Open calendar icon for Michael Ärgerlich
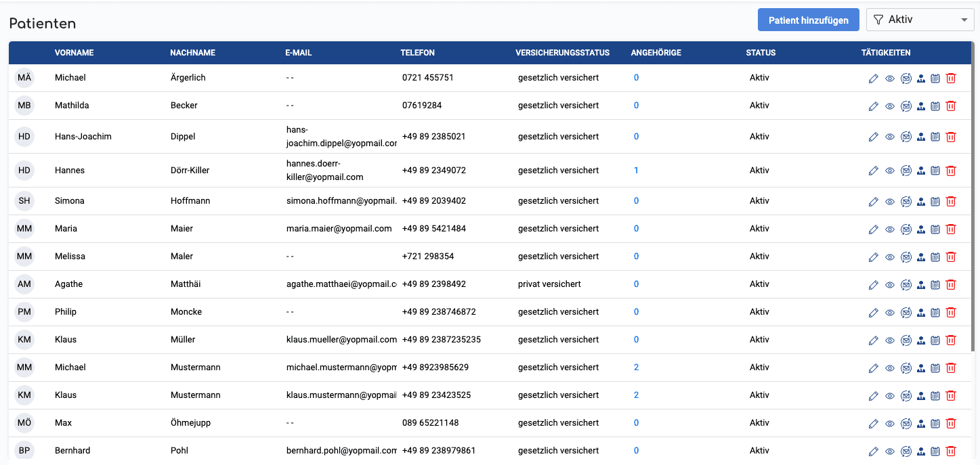 935,79
